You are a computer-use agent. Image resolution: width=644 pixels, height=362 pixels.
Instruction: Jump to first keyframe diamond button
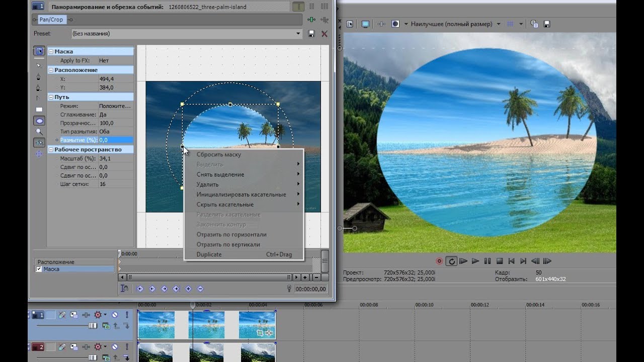140,289
